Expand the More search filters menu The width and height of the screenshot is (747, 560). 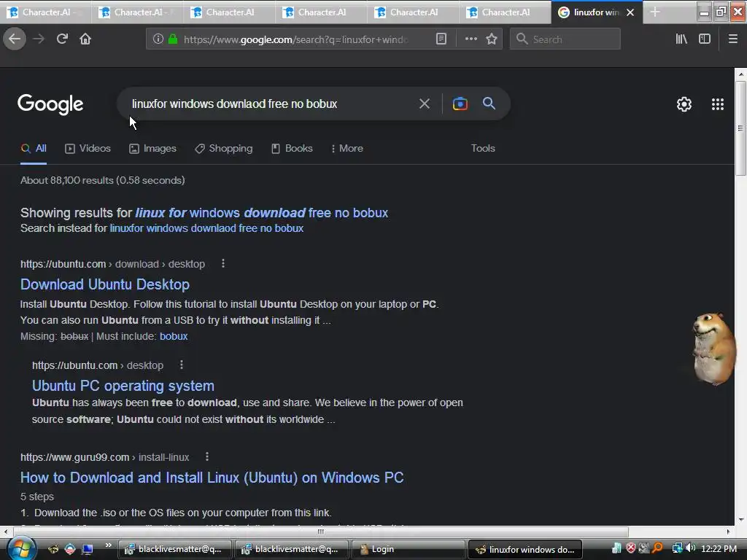[x=347, y=149]
